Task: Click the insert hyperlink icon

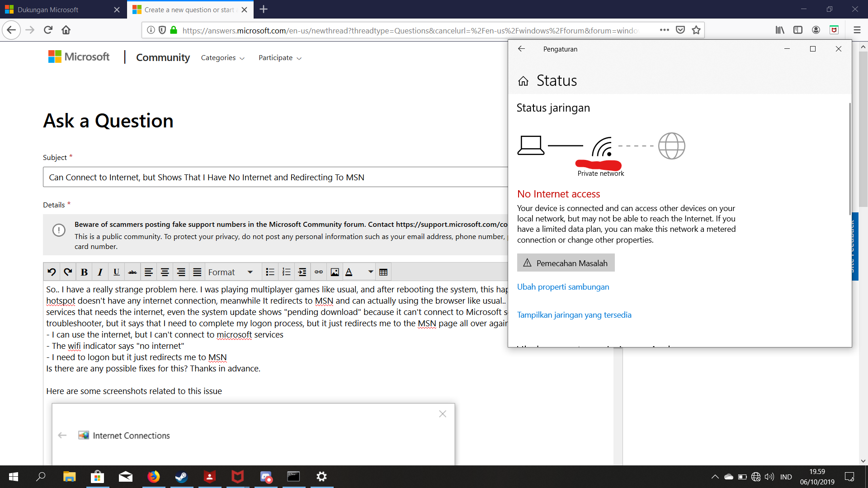Action: (x=319, y=272)
